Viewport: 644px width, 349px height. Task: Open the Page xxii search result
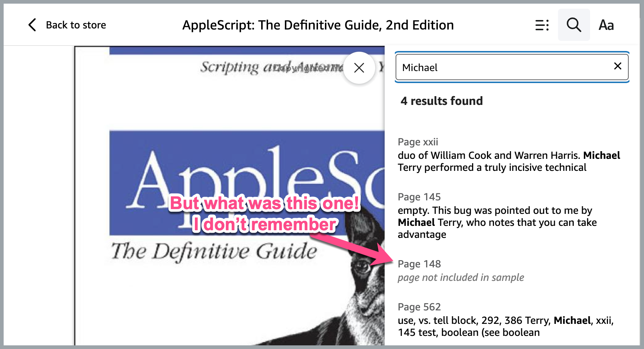509,155
